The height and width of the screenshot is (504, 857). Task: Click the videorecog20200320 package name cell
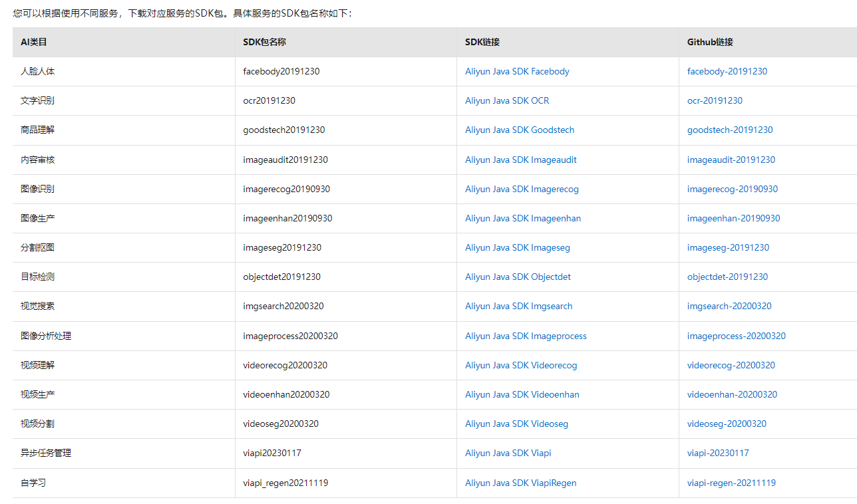click(x=345, y=365)
